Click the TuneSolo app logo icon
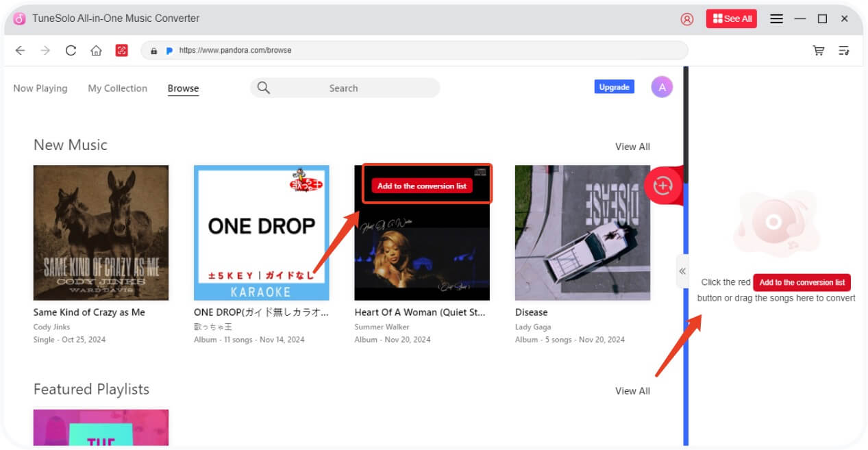This screenshot has width=868, height=450. (19, 18)
